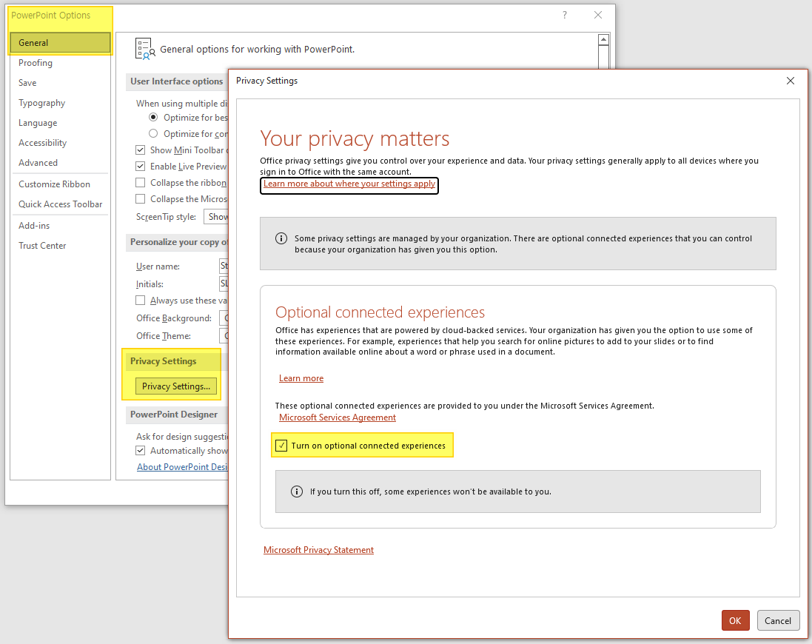
Task: Select the General category
Action: point(60,43)
